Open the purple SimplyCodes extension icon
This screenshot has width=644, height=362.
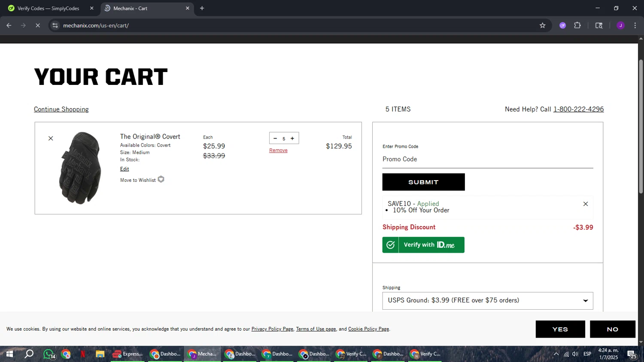[562, 25]
